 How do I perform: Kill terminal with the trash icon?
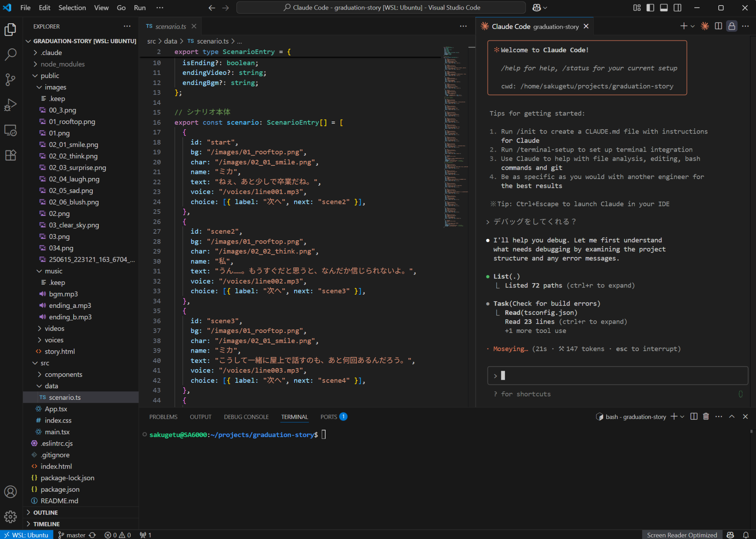pos(706,416)
